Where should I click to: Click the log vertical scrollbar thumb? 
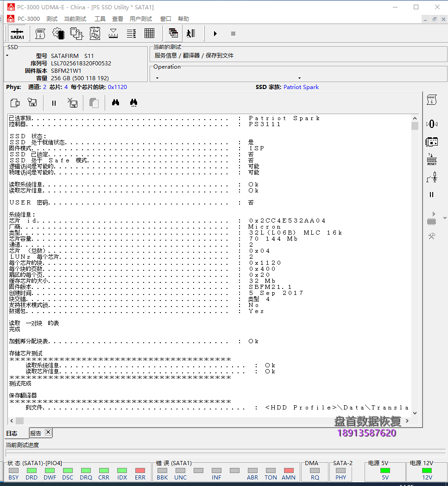click(x=415, y=126)
